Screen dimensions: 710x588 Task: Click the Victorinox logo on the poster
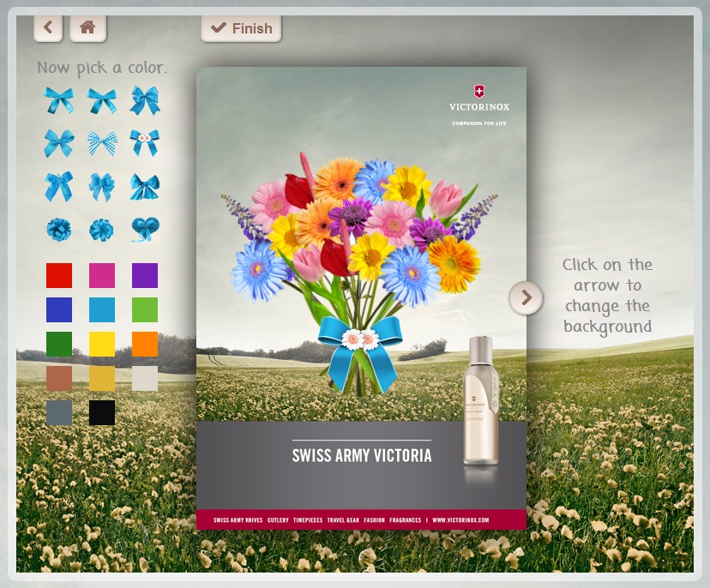(478, 99)
